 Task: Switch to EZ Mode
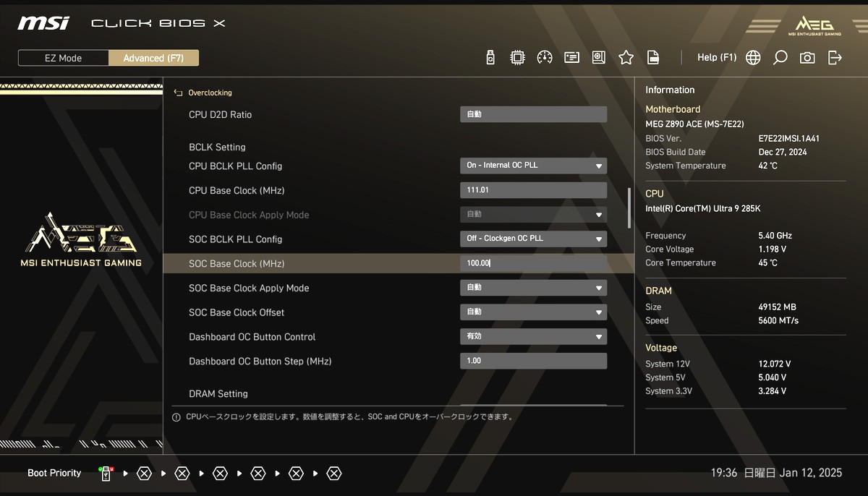(x=64, y=58)
